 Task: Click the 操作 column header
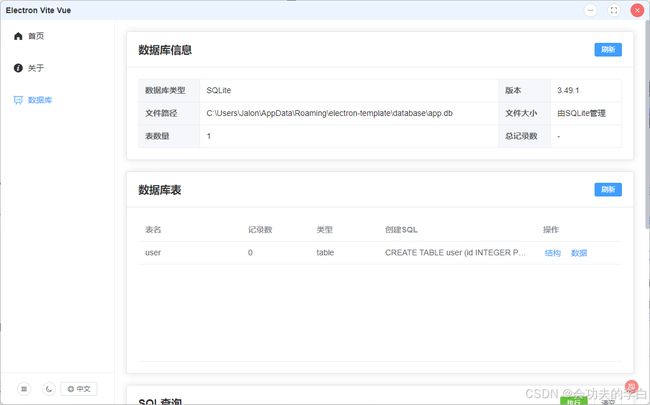pos(551,230)
